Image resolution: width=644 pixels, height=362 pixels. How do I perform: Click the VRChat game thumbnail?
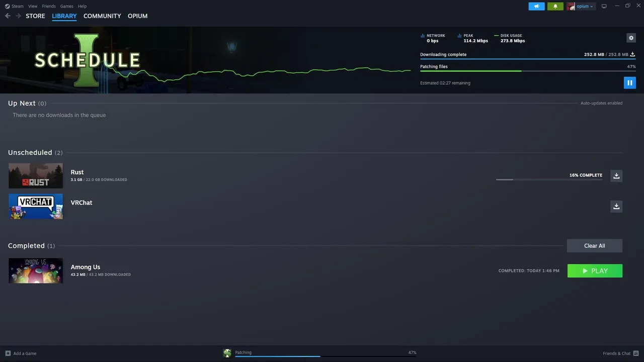coord(36,206)
